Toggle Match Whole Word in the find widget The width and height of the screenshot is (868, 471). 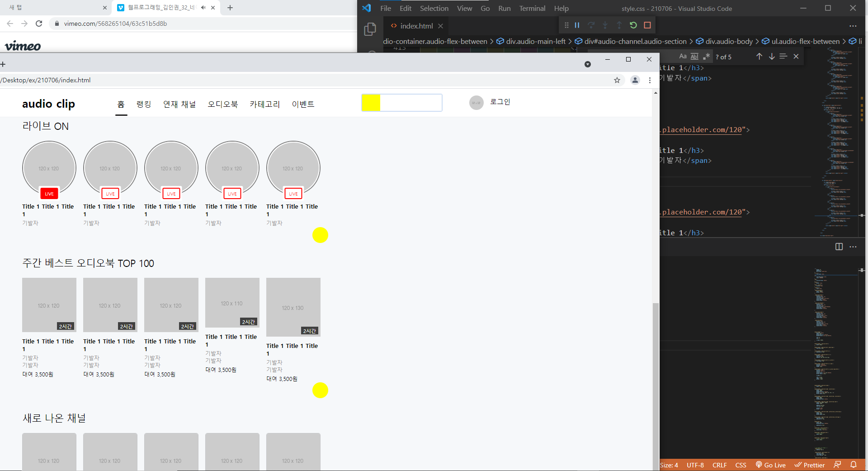coord(694,57)
